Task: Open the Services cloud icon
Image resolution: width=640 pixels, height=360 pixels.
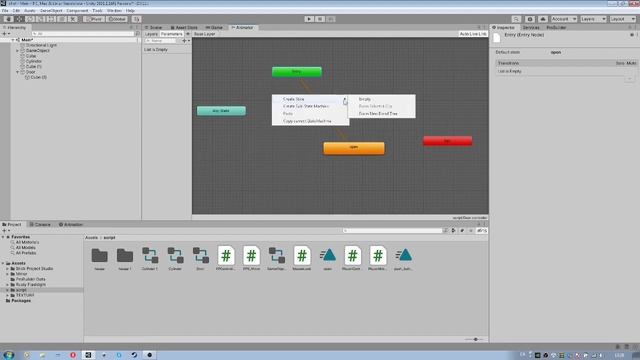Action: coord(543,19)
